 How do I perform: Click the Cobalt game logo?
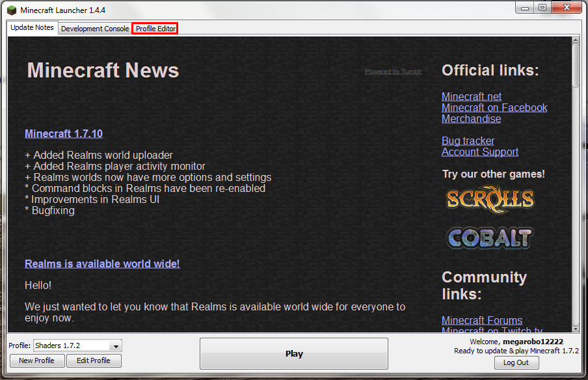(489, 238)
